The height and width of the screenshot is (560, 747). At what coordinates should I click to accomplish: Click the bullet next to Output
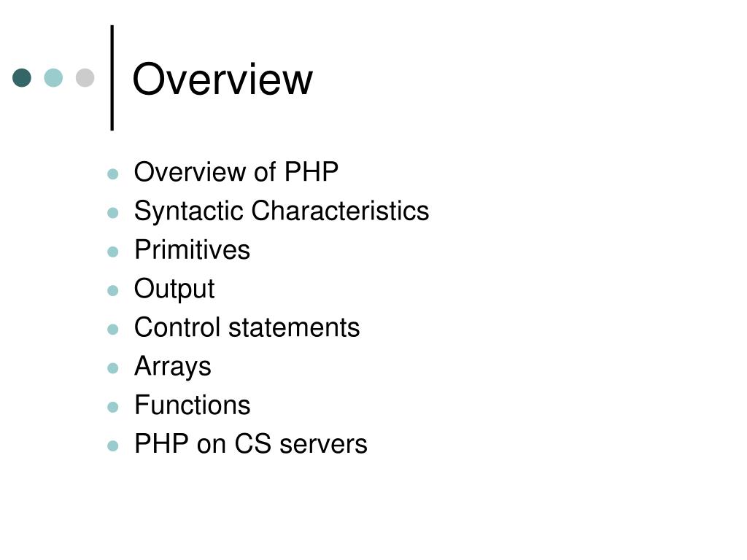[113, 290]
